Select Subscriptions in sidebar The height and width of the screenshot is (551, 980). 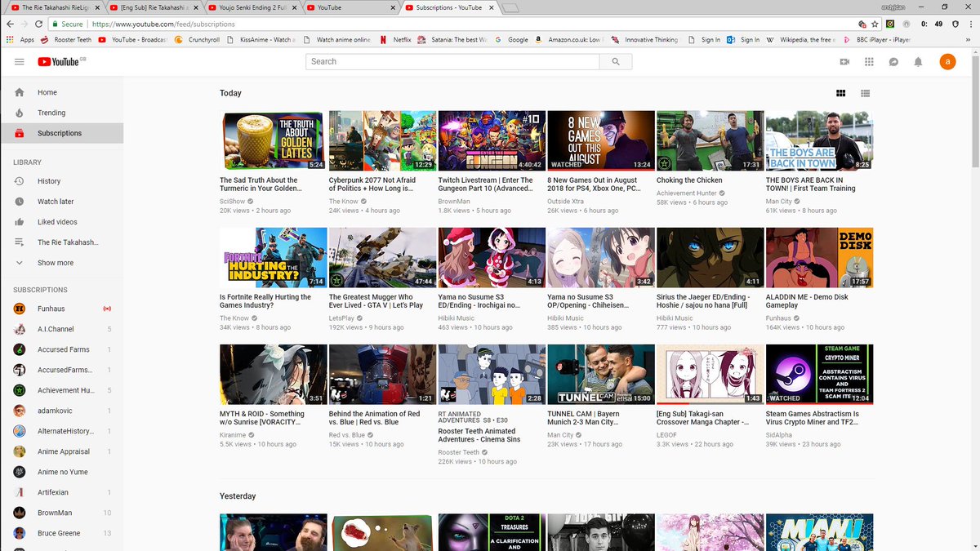tap(61, 133)
